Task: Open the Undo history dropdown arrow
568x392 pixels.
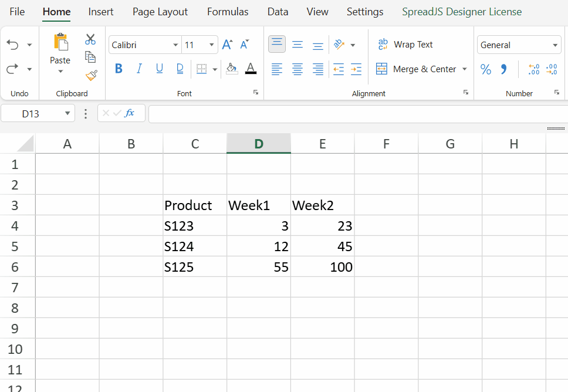Action: pos(30,45)
